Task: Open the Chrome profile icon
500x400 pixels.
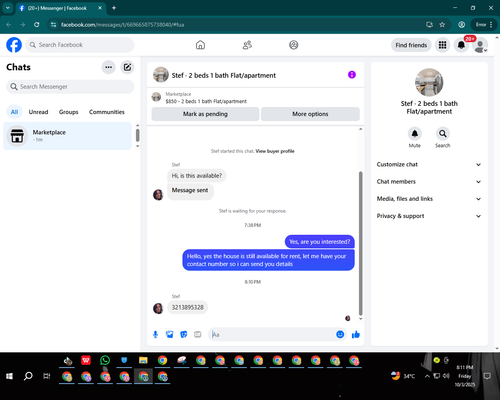Action: pos(462,25)
